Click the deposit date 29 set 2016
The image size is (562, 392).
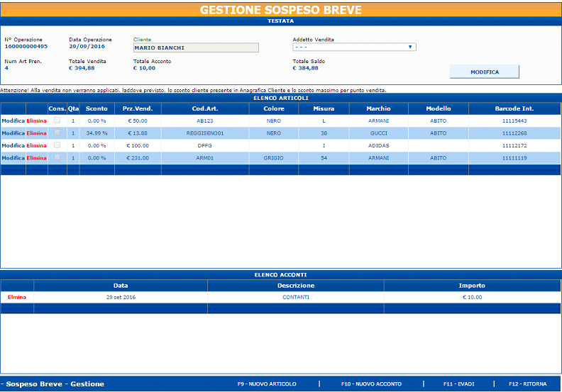pos(121,297)
